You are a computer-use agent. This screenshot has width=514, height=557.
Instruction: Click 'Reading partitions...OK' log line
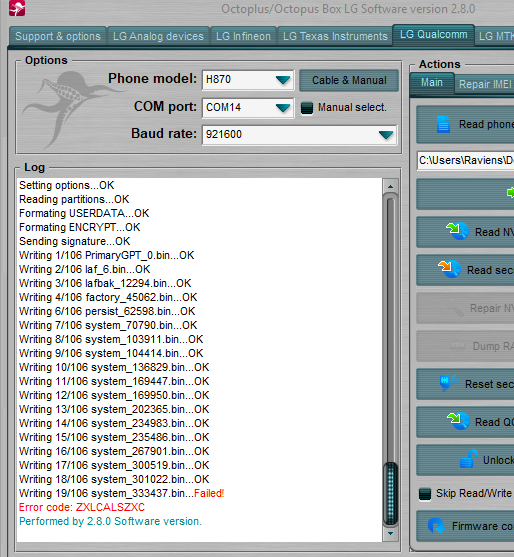(x=74, y=199)
